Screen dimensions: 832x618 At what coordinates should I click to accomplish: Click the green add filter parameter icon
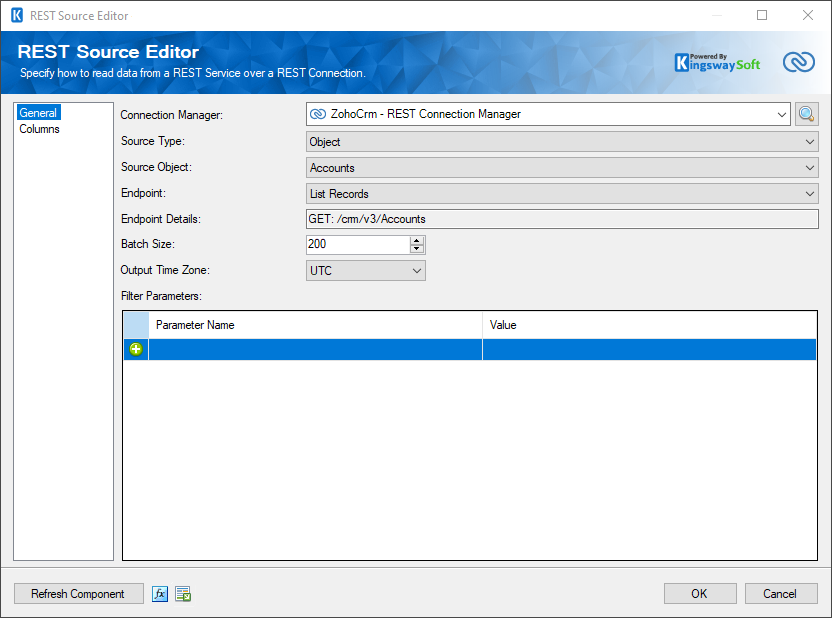136,349
